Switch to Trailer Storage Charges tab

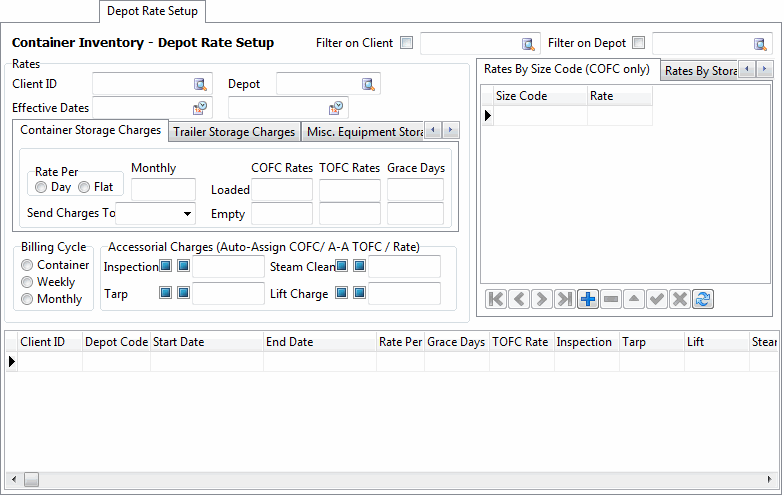234,132
